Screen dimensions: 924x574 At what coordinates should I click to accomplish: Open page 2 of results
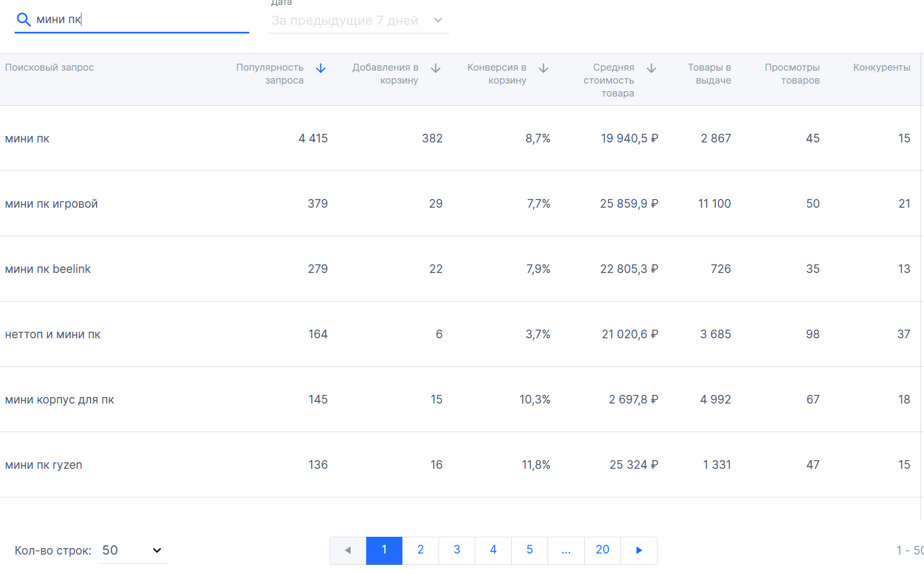click(421, 550)
